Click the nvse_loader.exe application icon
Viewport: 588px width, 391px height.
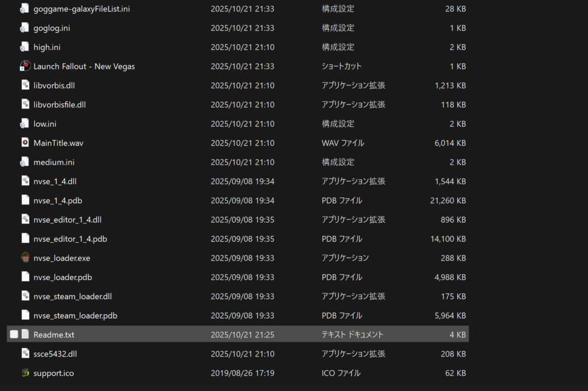coord(25,258)
